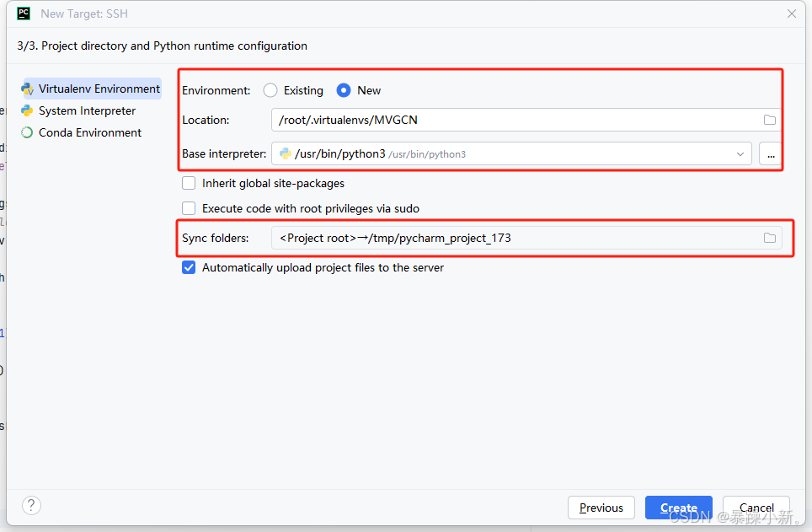Select the System Interpreter python icon
812x532 pixels.
coord(27,110)
